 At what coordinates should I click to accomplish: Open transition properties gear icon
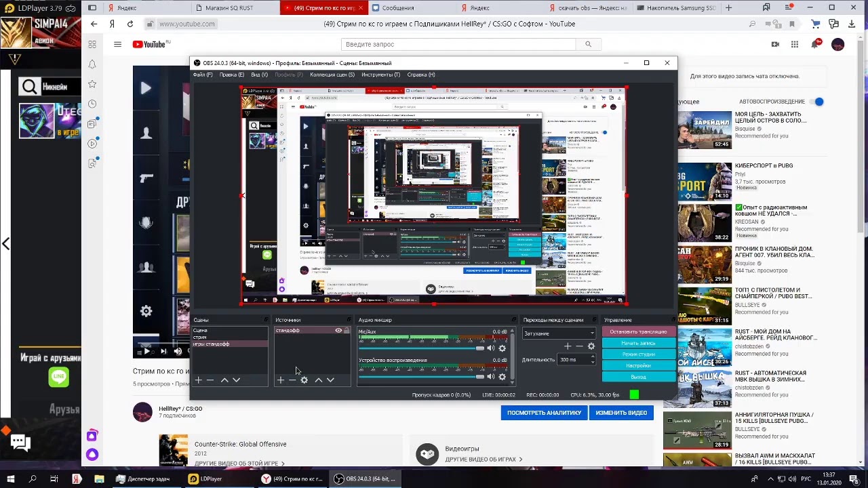(x=591, y=346)
